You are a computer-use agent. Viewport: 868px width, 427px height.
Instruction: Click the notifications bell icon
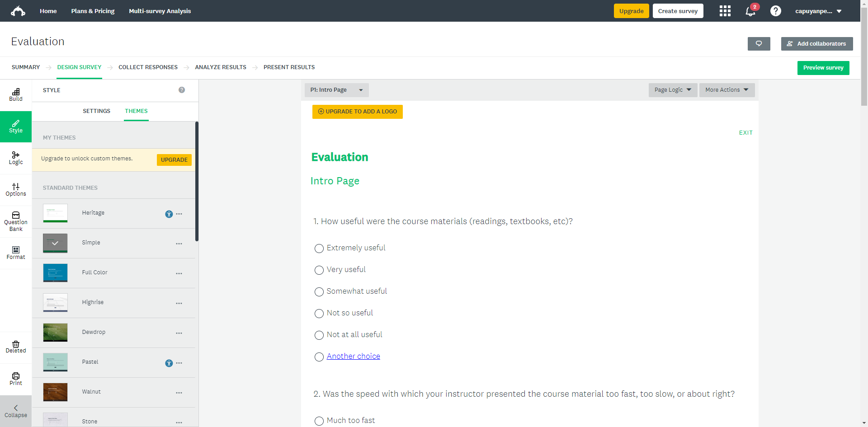[x=750, y=11]
